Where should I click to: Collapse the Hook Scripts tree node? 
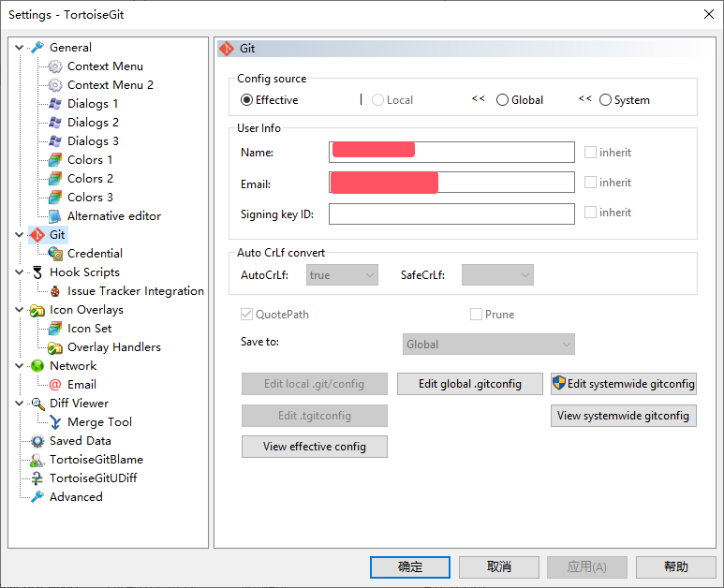(x=20, y=272)
